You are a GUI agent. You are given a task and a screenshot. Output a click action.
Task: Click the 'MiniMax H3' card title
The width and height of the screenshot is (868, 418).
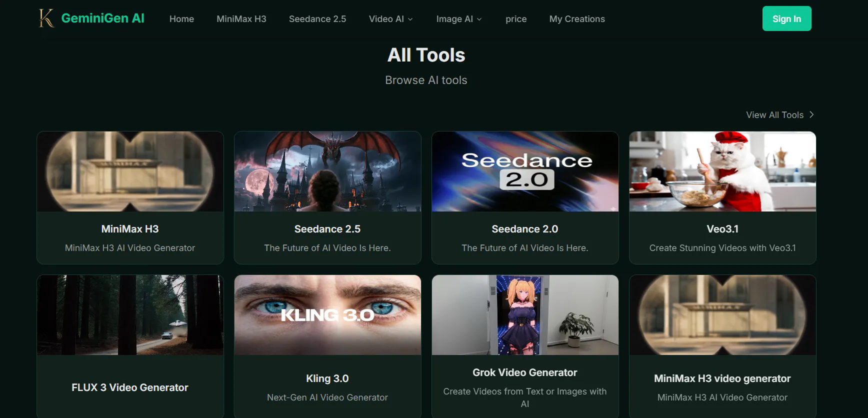[130, 229]
